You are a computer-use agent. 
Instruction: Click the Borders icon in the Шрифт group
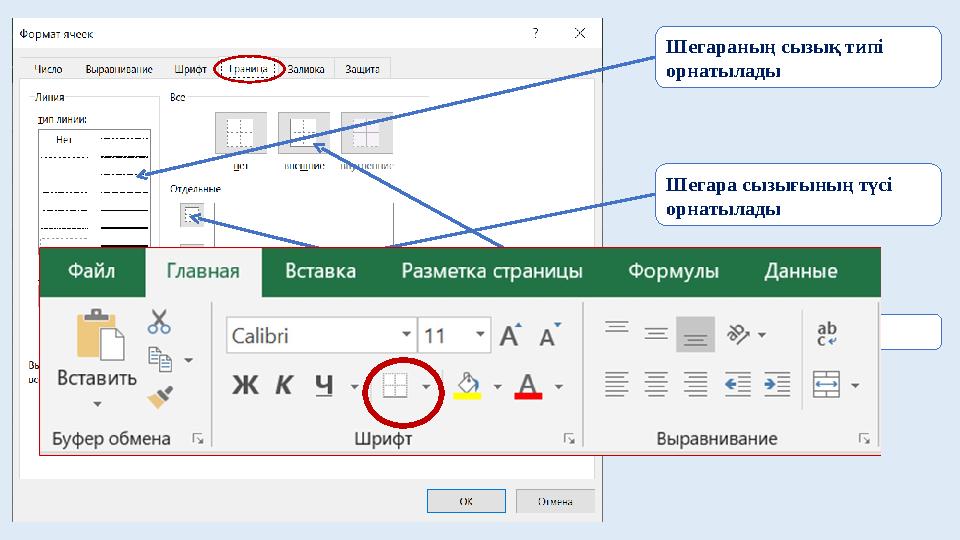pyautogui.click(x=395, y=386)
